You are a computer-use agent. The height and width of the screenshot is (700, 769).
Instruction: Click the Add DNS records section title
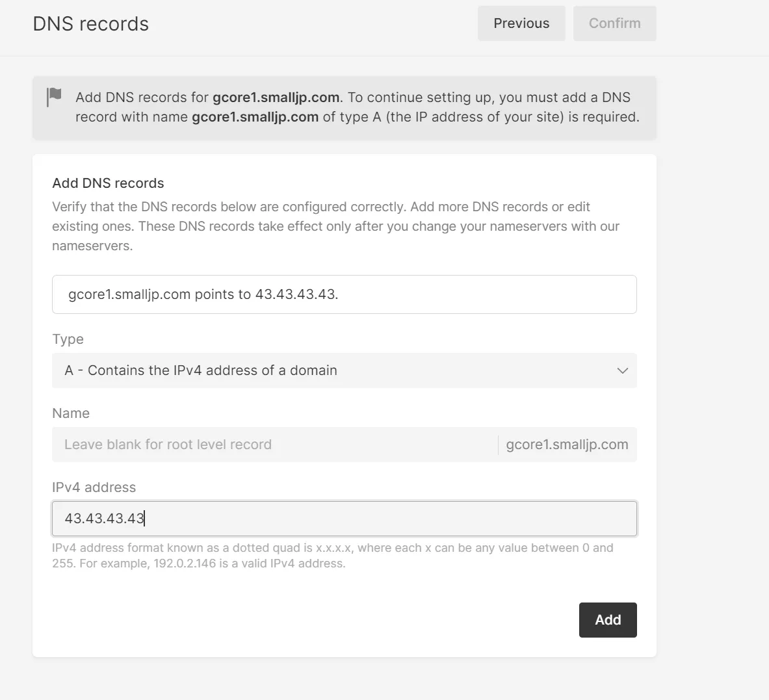[108, 183]
